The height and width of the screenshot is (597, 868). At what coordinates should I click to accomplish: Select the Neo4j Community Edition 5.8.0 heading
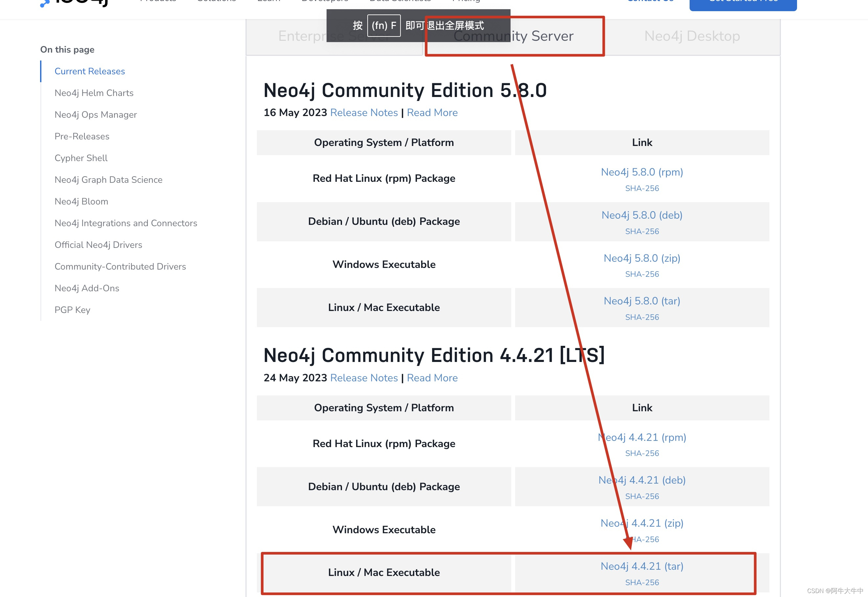pyautogui.click(x=405, y=90)
